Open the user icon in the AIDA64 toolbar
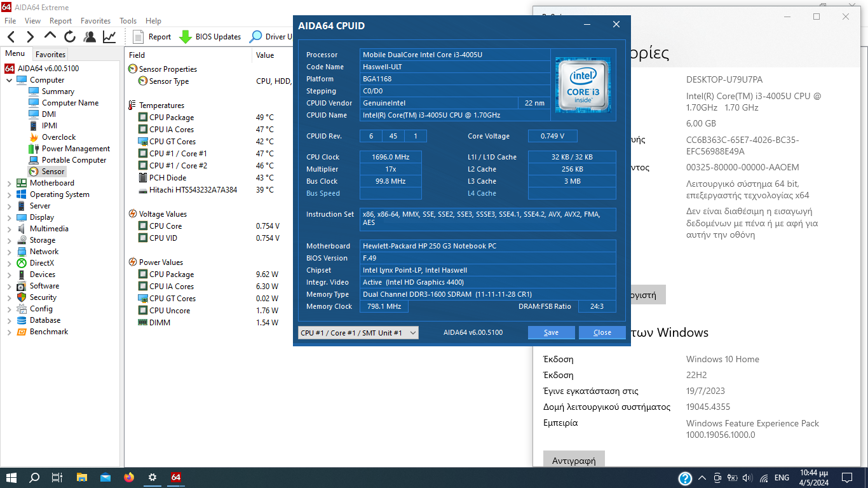The image size is (868, 488). click(x=90, y=37)
